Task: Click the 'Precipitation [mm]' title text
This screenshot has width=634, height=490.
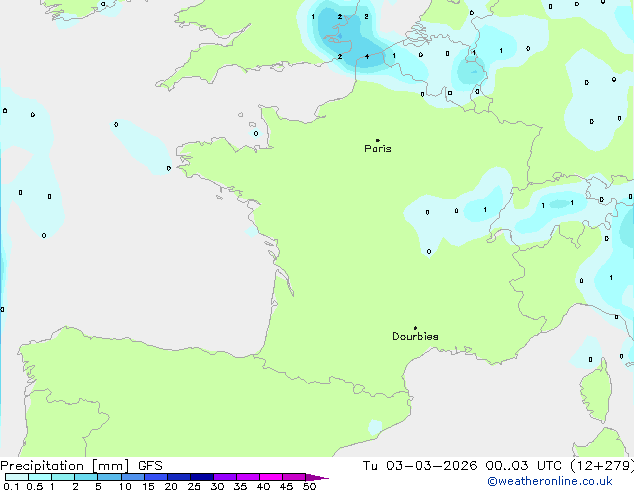Action: pos(65,466)
